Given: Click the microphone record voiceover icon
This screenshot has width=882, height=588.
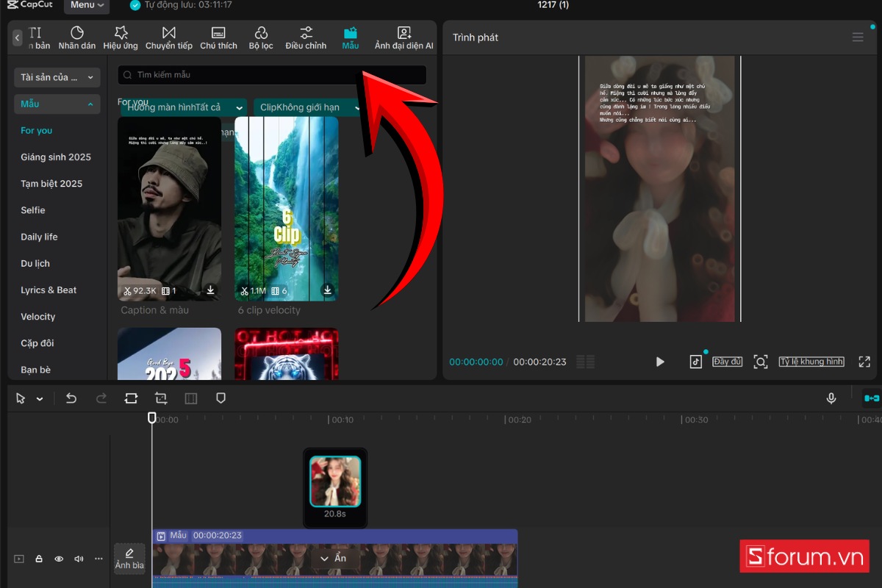Looking at the screenshot, I should [831, 398].
